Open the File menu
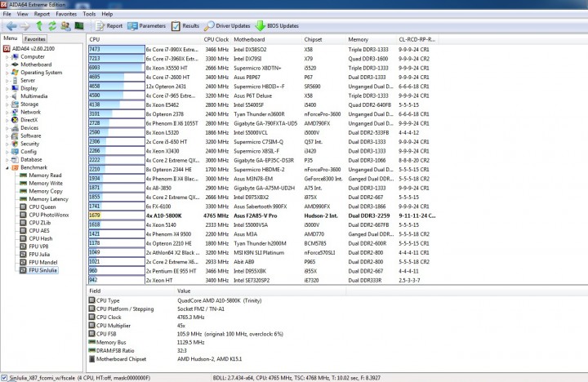 [x=7, y=14]
